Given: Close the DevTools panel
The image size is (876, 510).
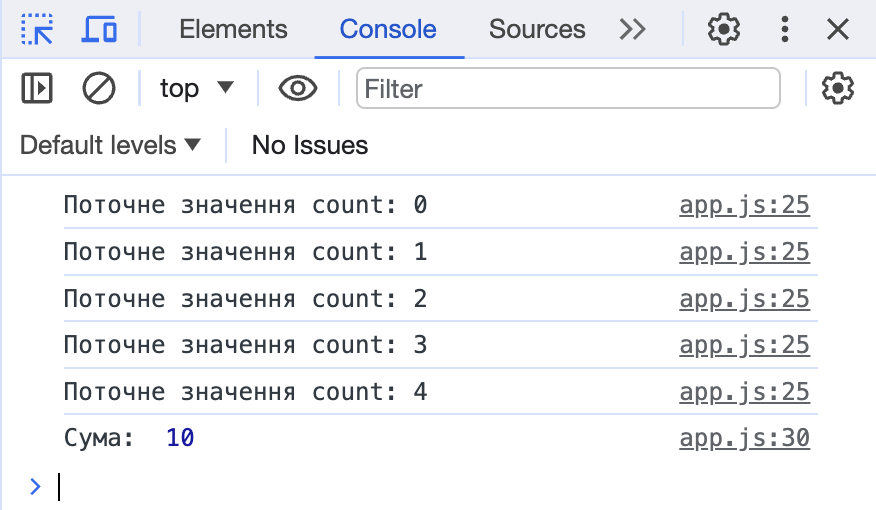Looking at the screenshot, I should [838, 30].
